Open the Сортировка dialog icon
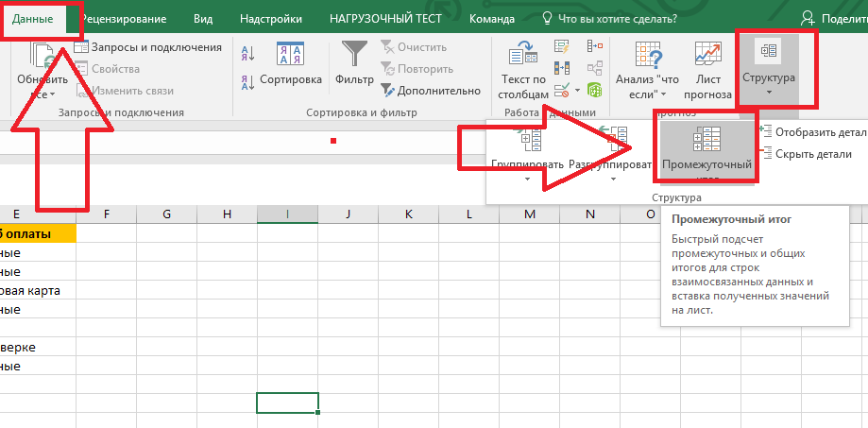Viewport: 868px width, 428px height. (x=290, y=55)
